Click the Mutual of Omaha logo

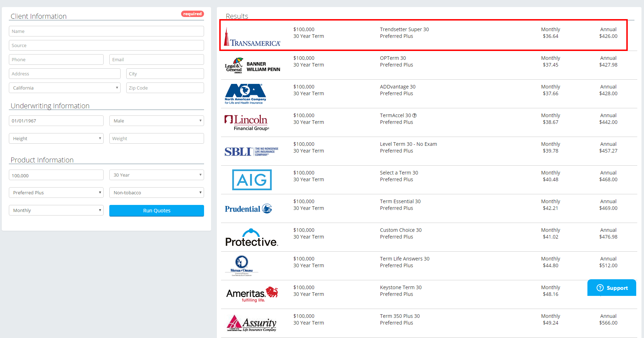tap(242, 266)
